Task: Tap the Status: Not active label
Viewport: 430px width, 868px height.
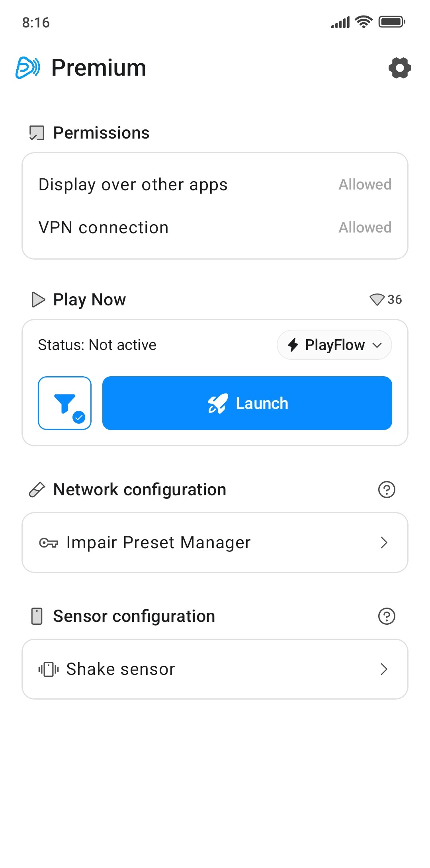Action: click(x=97, y=345)
